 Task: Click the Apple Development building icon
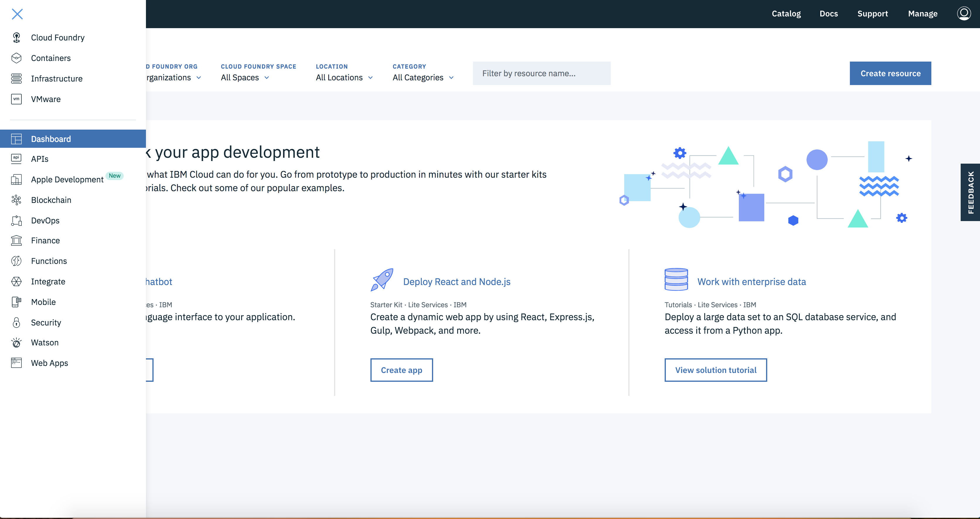(16, 179)
